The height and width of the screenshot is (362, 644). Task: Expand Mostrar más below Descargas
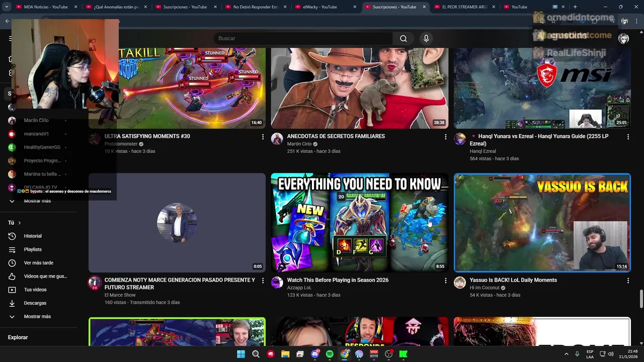pos(39,317)
